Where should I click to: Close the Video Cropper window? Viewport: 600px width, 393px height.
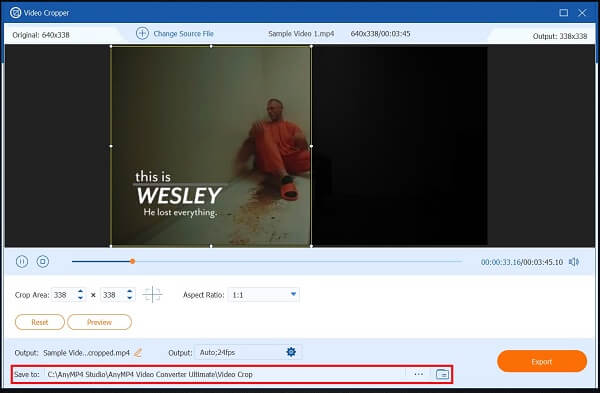click(x=582, y=13)
